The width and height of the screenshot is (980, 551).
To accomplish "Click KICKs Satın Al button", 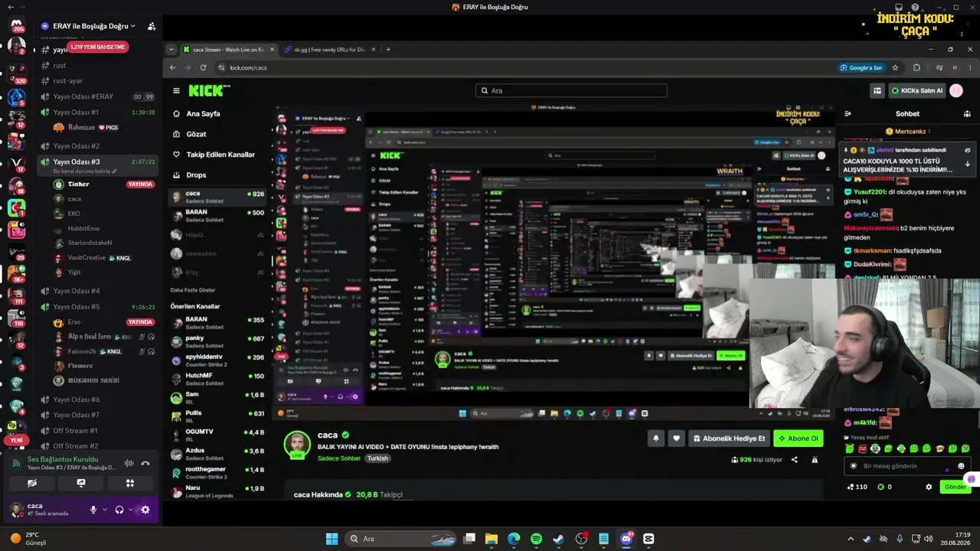I will tap(917, 90).
